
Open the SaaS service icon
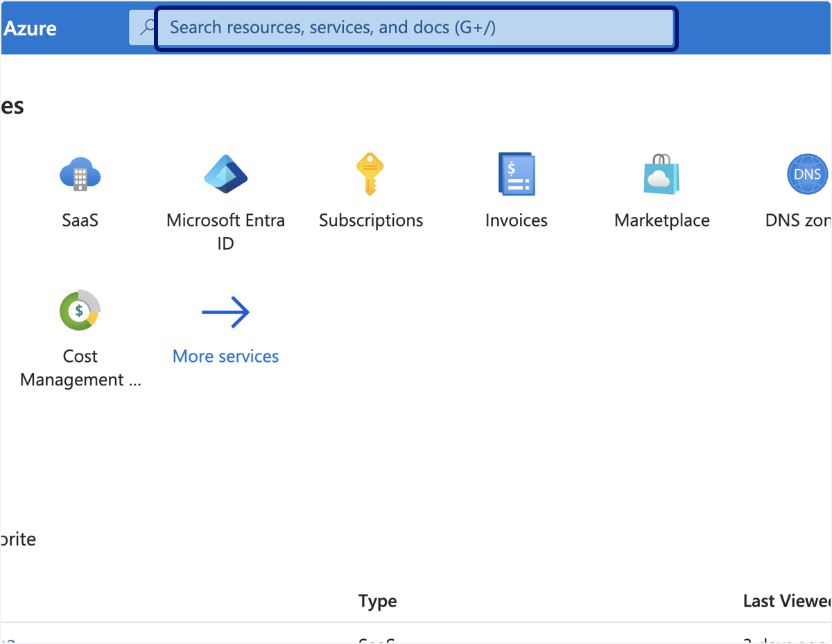80,173
